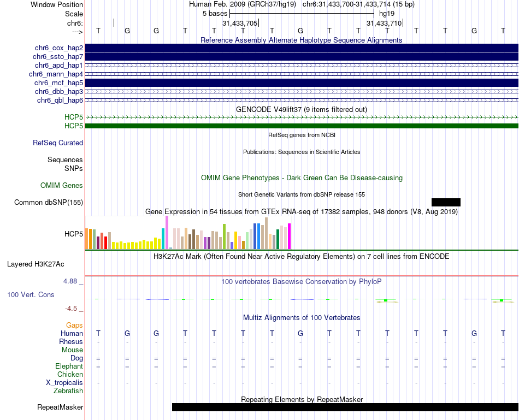Viewport: 519px width, 420px height.
Task: Select the chr6_mann_hap4 alignment label
Action: pyautogui.click(x=56, y=74)
